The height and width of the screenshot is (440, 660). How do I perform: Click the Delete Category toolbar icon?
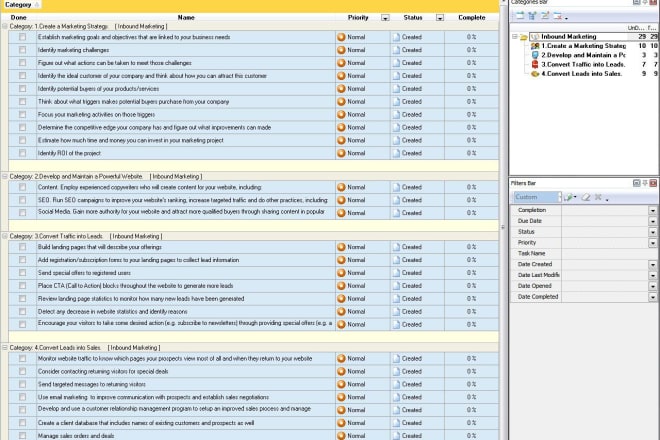pos(558,16)
